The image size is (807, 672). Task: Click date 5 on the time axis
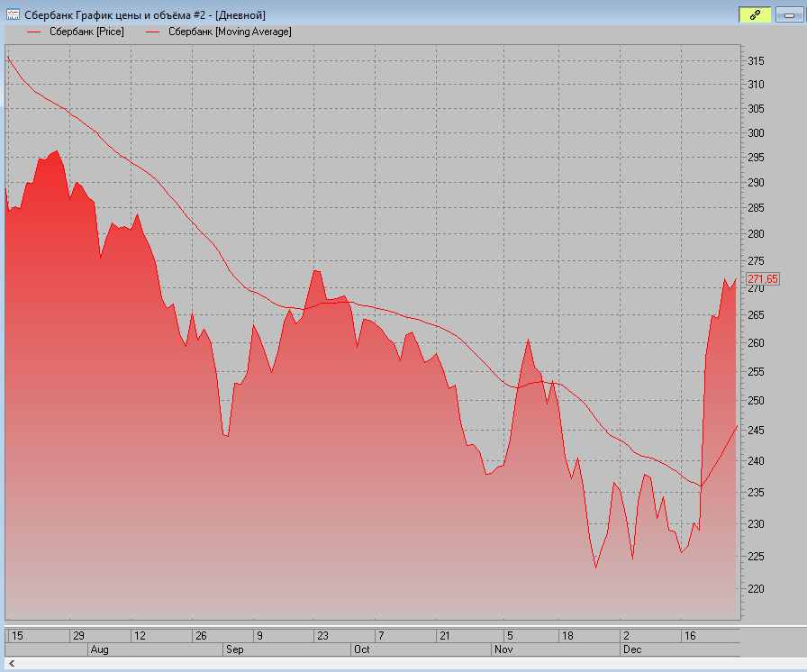[510, 636]
